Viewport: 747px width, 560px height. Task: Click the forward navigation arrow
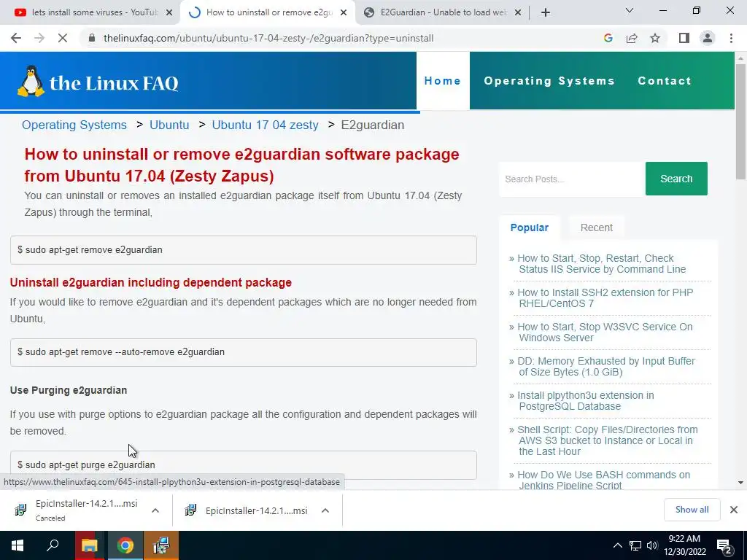[x=39, y=38]
